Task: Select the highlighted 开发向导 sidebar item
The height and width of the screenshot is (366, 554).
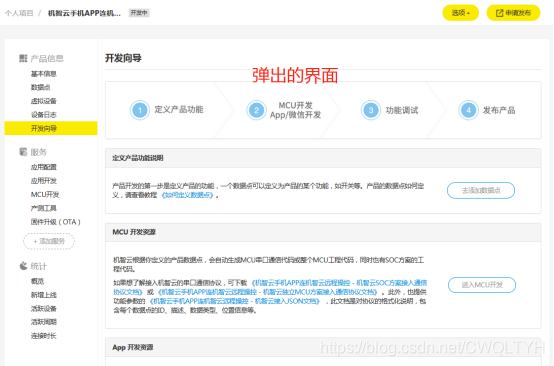Action: 51,128
